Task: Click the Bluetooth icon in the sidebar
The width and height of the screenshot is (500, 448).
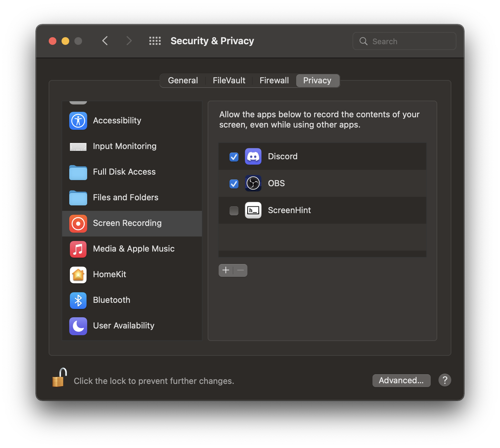Action: 78,301
